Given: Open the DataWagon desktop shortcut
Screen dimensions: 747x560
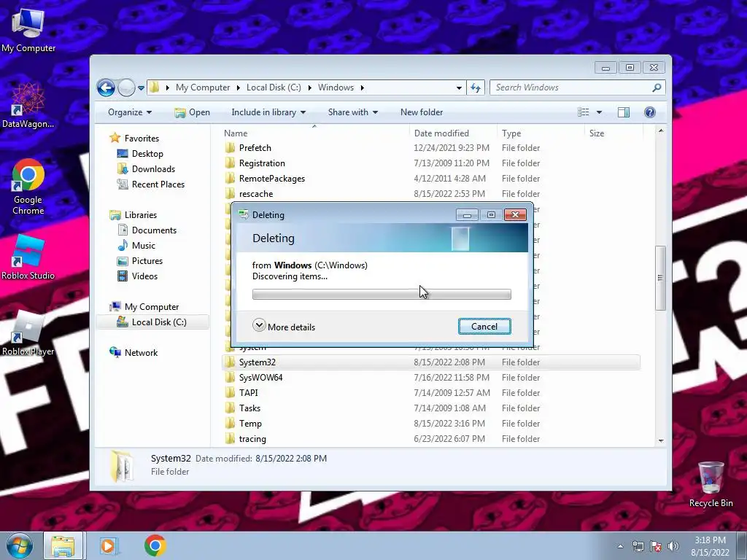Looking at the screenshot, I should click(28, 105).
